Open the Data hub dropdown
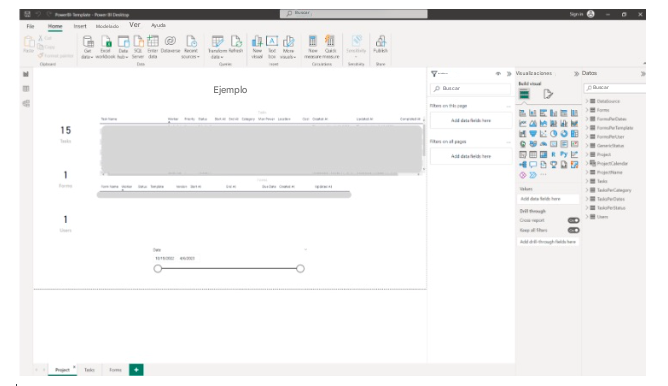 [x=123, y=46]
